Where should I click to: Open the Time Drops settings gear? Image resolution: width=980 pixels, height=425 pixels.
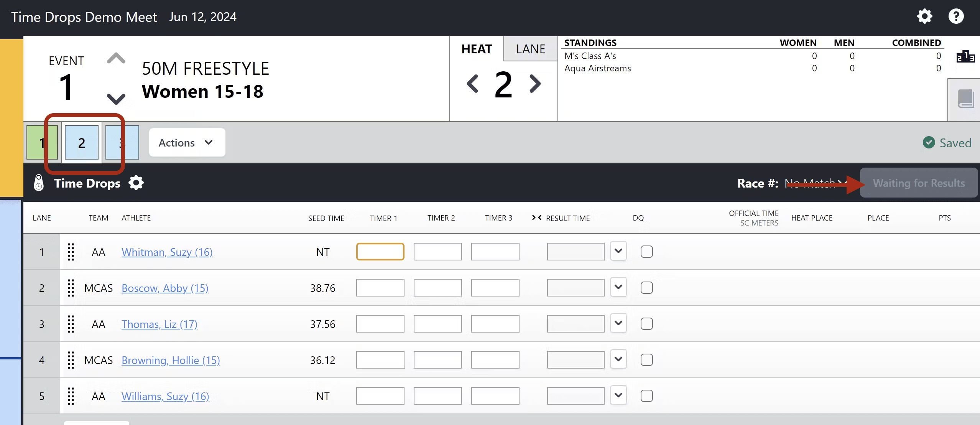click(136, 183)
